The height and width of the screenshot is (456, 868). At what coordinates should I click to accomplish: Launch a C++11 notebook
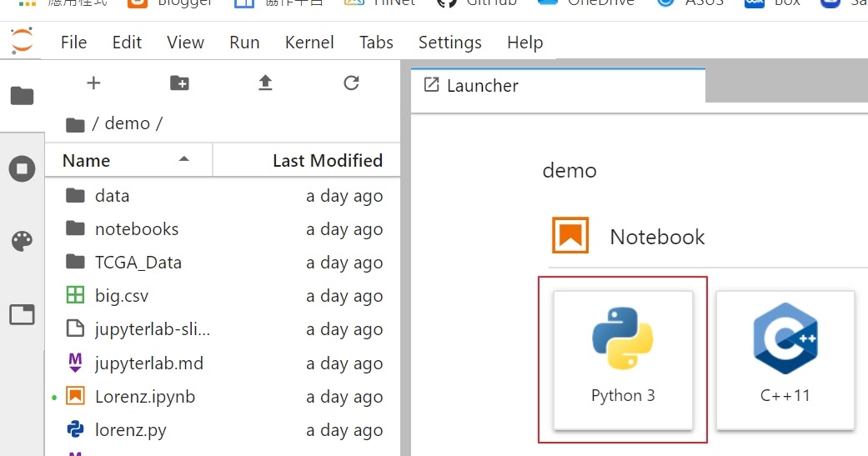(x=785, y=359)
